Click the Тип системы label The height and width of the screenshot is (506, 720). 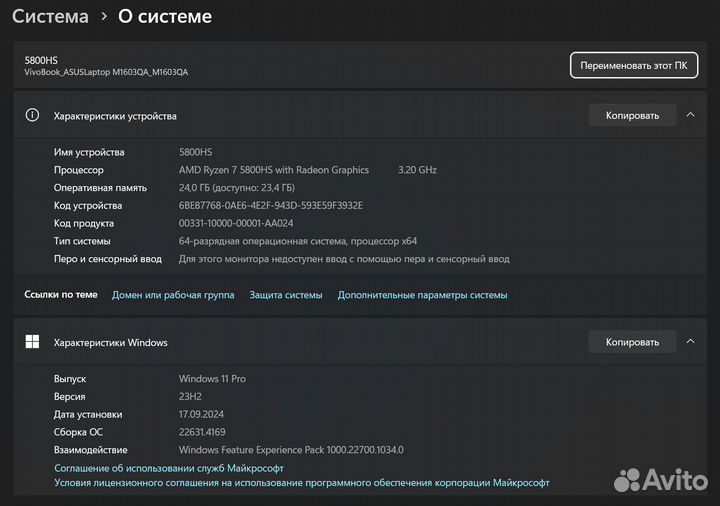coord(82,241)
